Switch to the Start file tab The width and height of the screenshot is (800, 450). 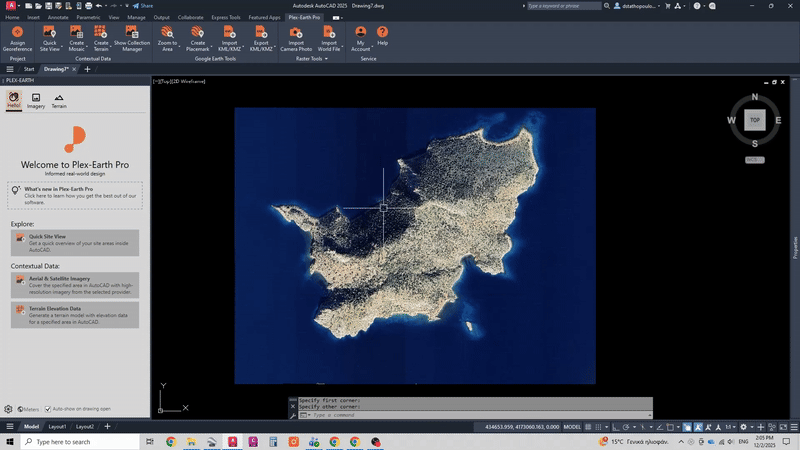29,69
